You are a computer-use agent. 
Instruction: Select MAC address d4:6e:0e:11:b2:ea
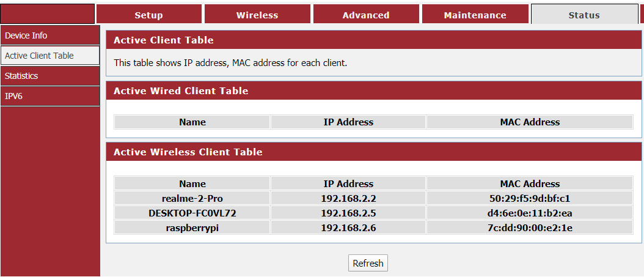(x=530, y=213)
